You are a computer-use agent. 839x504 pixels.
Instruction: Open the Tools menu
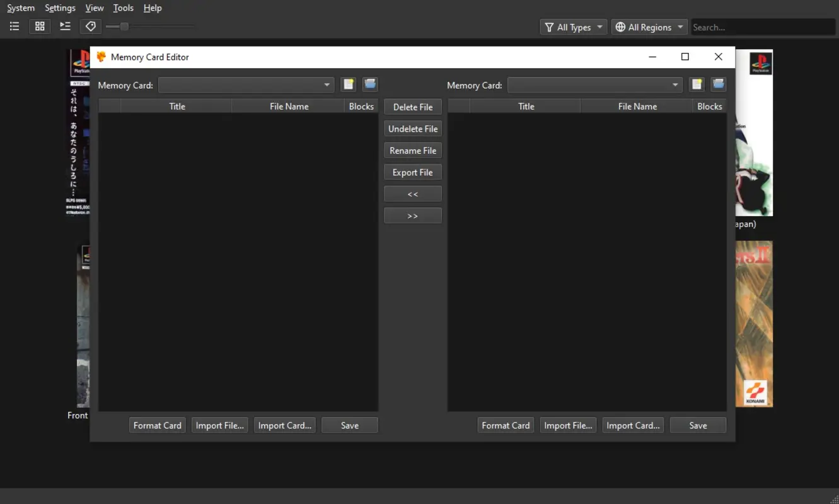[x=123, y=8]
